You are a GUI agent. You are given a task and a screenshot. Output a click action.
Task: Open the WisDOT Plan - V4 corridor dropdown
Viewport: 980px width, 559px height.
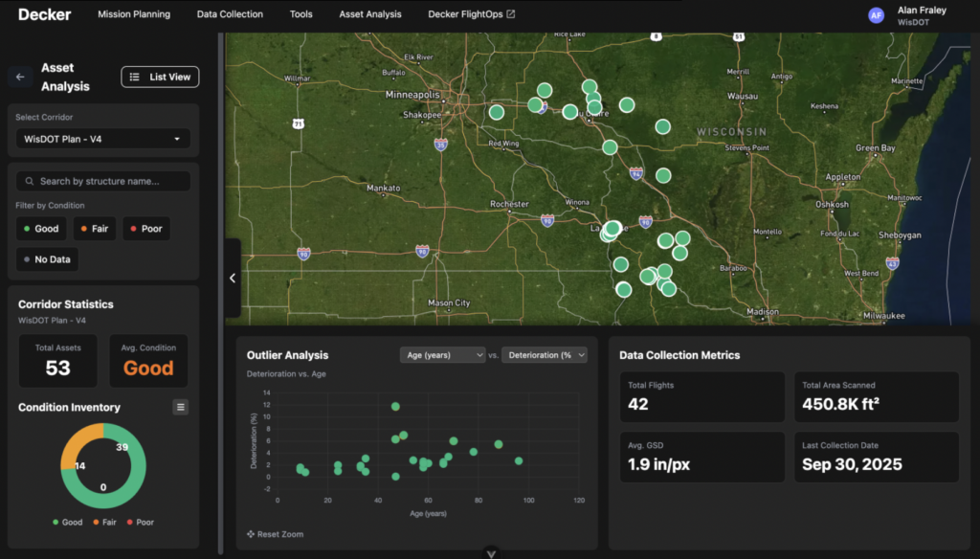point(103,139)
